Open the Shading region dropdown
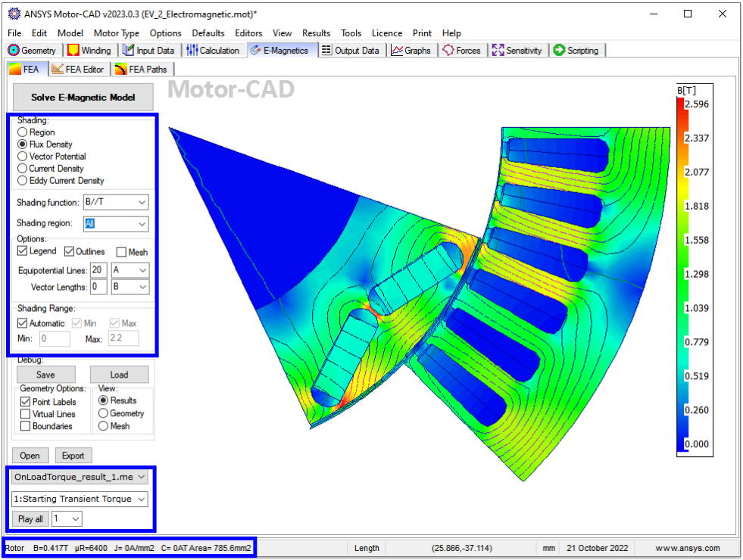This screenshot has height=560, width=743. [116, 224]
